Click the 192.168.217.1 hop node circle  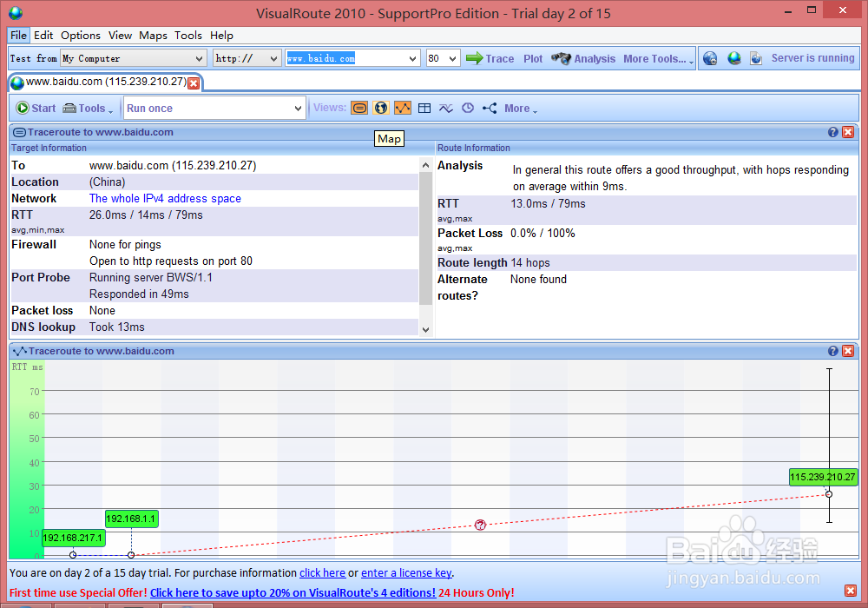click(73, 555)
